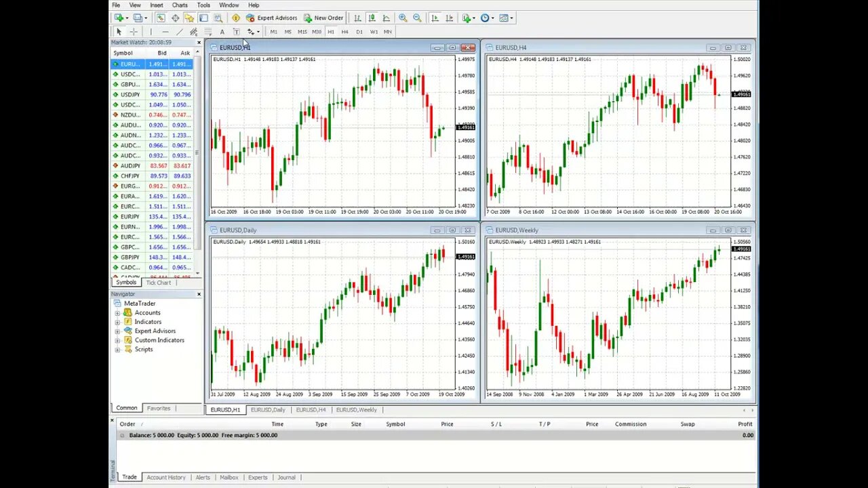
Task: Select the D1 timeframe button
Action: (x=359, y=32)
